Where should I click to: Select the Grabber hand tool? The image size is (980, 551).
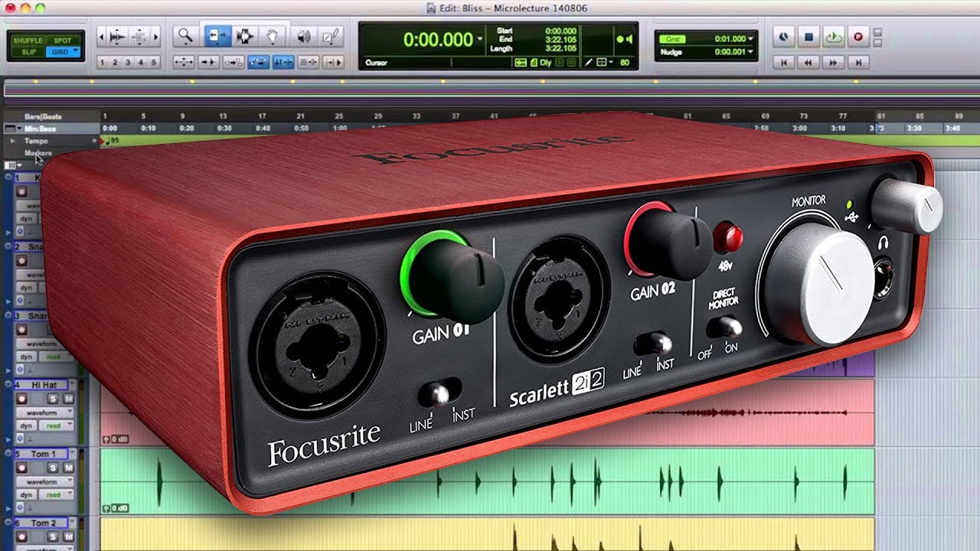tap(273, 35)
